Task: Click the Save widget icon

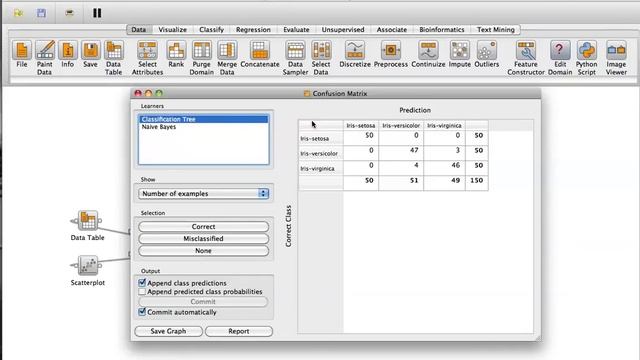Action: [x=91, y=50]
